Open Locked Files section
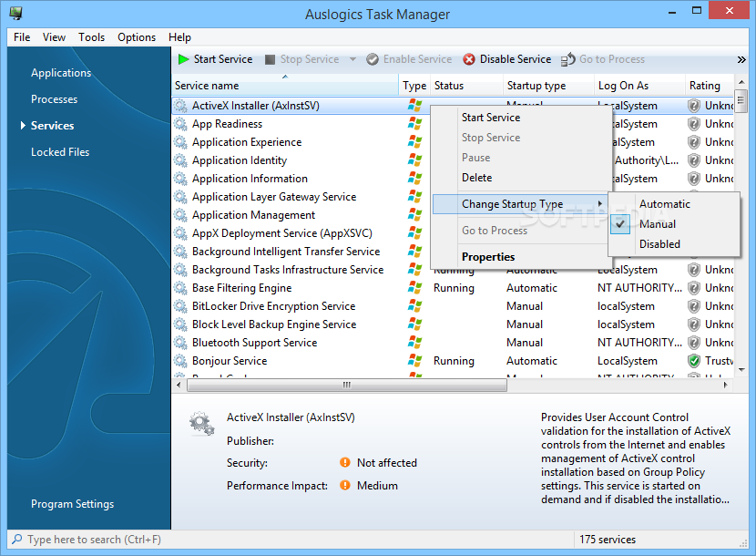756x556 pixels. pyautogui.click(x=60, y=152)
